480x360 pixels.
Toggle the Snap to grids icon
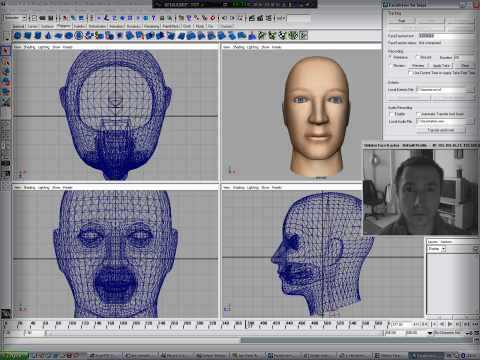[181, 18]
